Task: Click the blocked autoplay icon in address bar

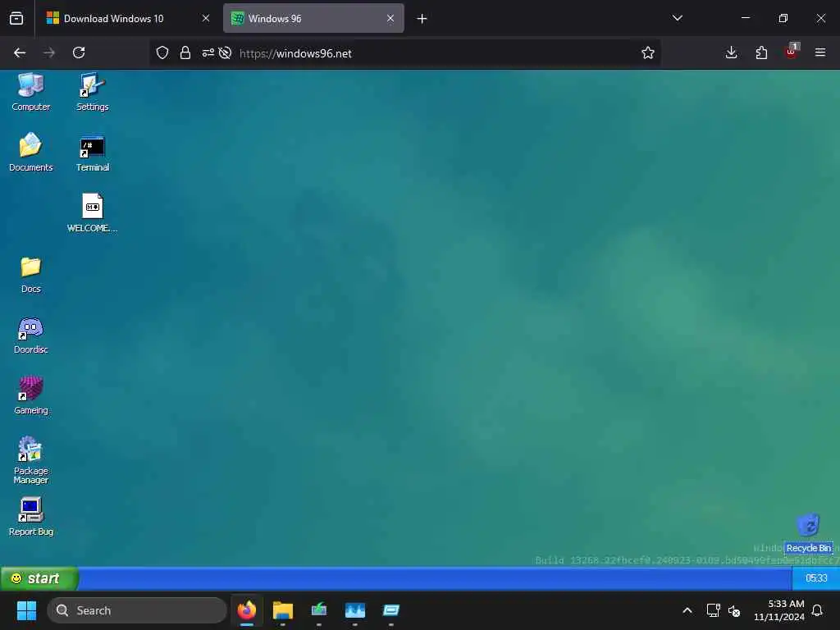Action: click(x=225, y=52)
